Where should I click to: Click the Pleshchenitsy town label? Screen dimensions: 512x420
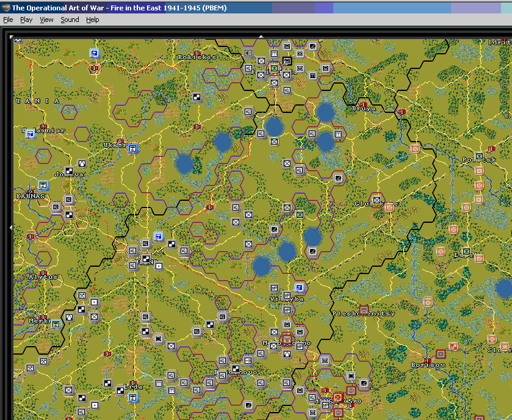(364, 314)
